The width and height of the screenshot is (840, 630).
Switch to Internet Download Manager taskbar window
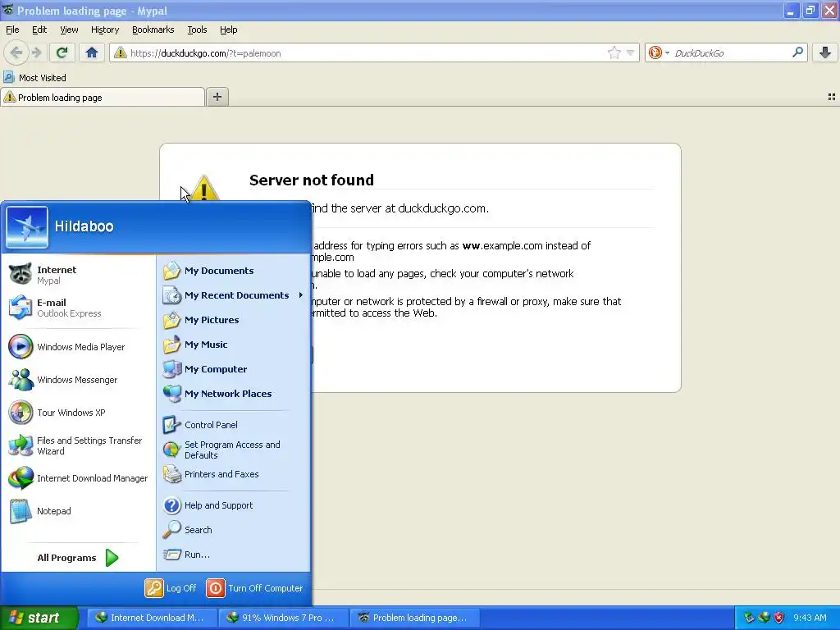tap(152, 618)
